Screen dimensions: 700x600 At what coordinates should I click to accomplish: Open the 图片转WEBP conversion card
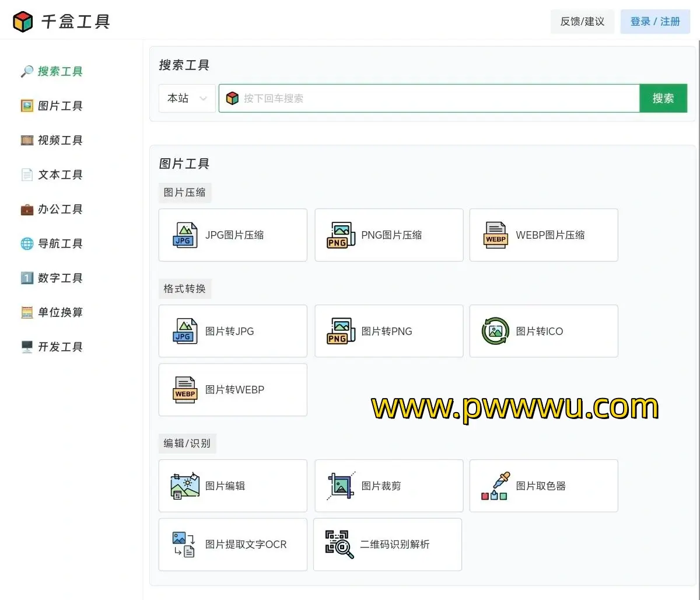[233, 390]
